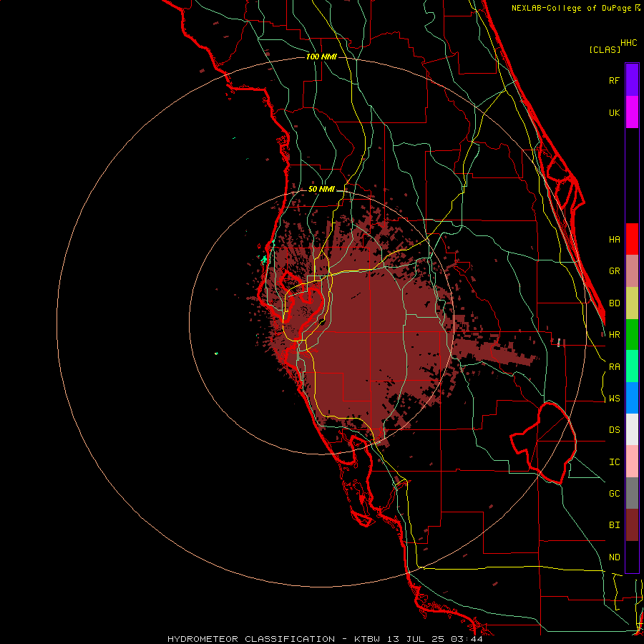The image size is (644, 644).
Task: Click the Hydrometeor Classification KTBW title caption
Action: coord(325,639)
